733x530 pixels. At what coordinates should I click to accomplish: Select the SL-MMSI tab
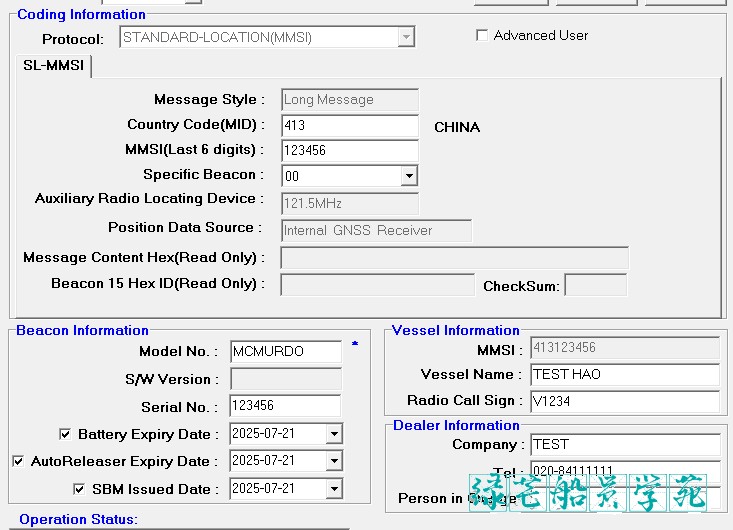[x=54, y=65]
